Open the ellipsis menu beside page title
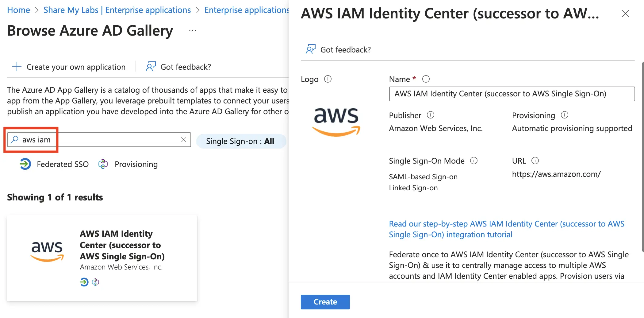 pyautogui.click(x=193, y=31)
